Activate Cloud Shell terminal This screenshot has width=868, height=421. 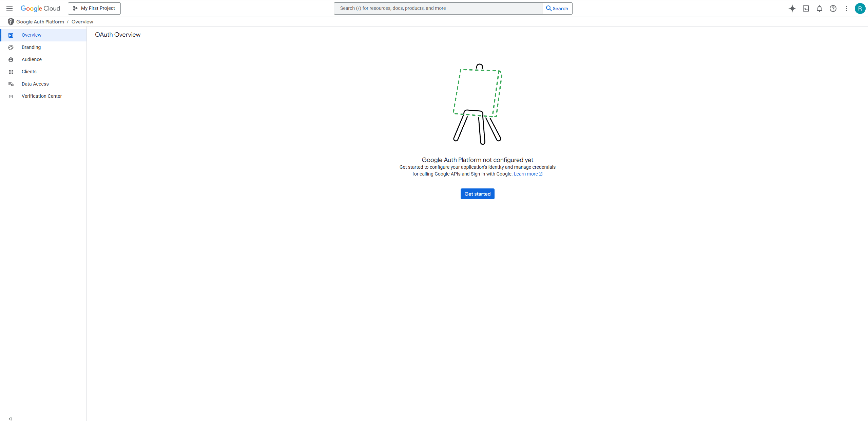click(x=806, y=8)
